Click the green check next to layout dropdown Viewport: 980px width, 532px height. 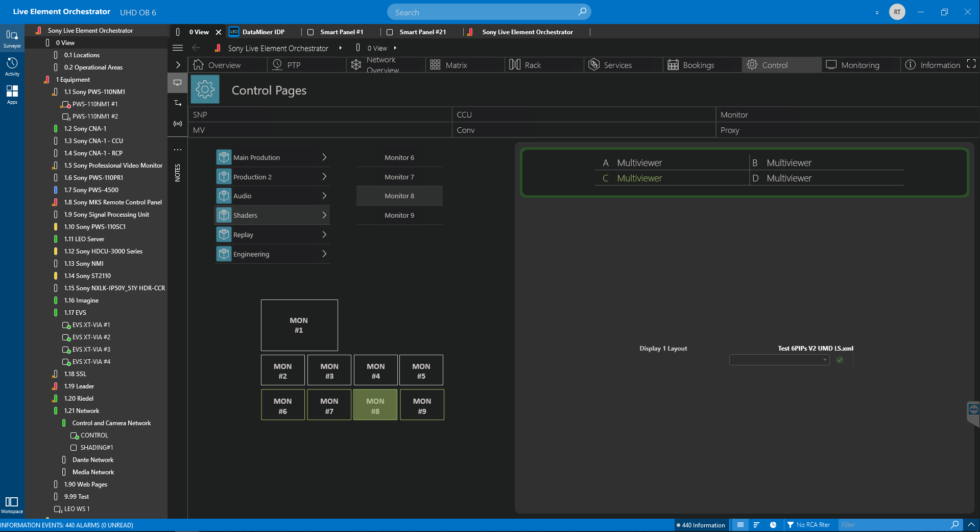pyautogui.click(x=840, y=360)
